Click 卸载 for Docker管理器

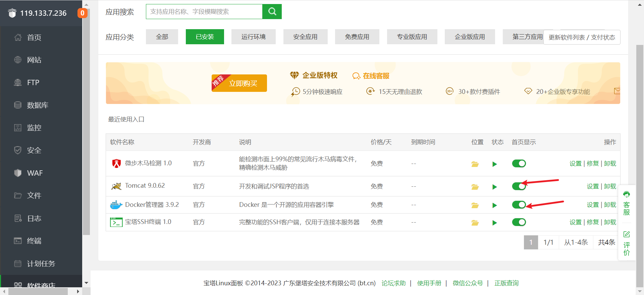pyautogui.click(x=610, y=205)
